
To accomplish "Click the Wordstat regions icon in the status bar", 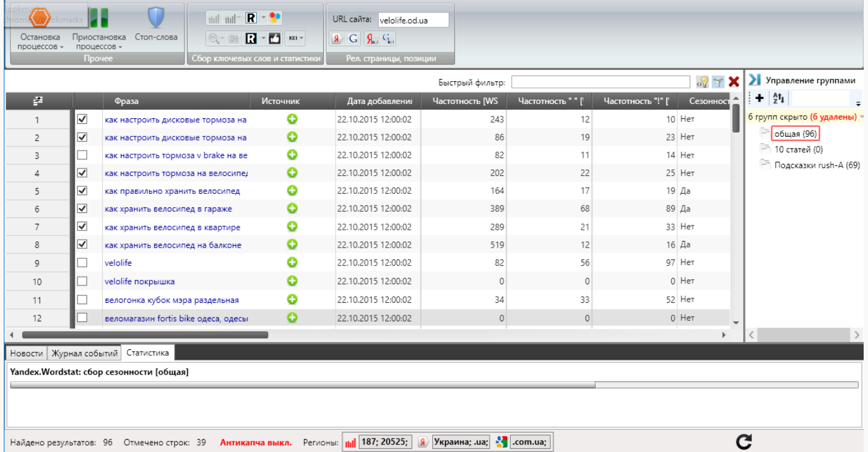I will click(350, 442).
